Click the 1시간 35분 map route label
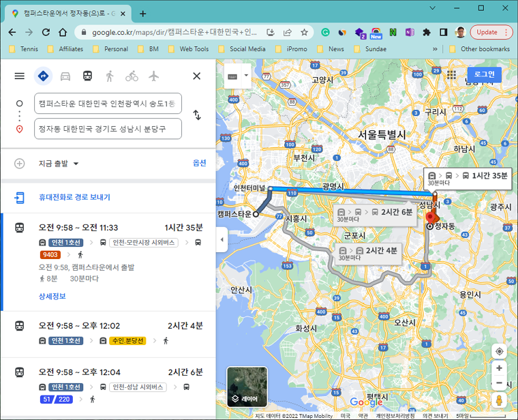Viewport: 518px width, 420px height. [x=468, y=179]
